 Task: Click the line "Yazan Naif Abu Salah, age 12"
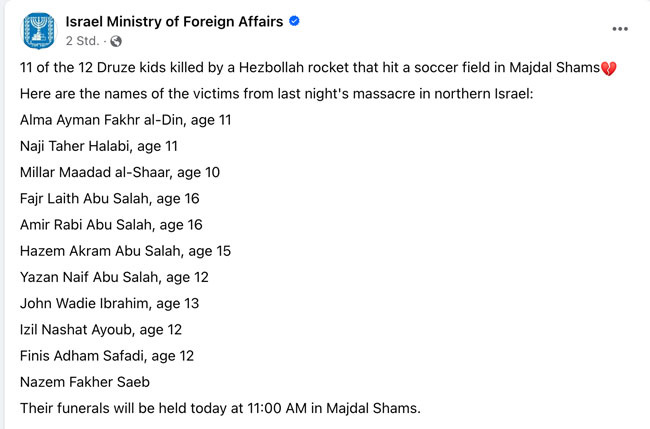[x=114, y=276]
